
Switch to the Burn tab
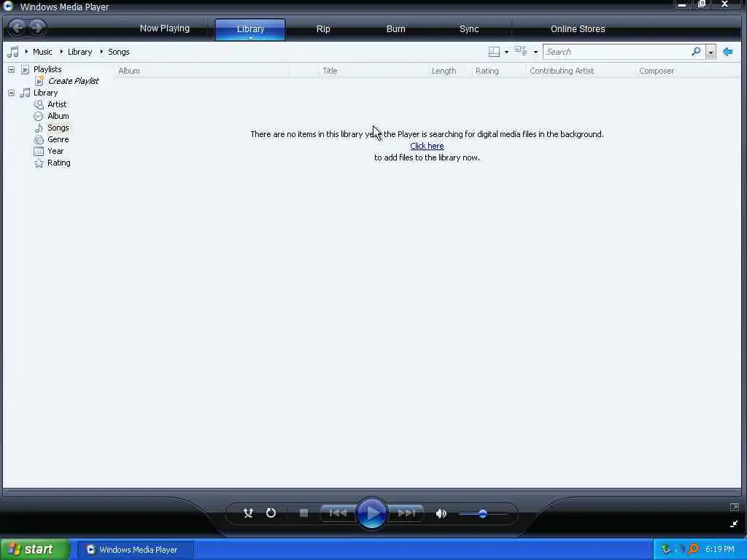pos(395,29)
